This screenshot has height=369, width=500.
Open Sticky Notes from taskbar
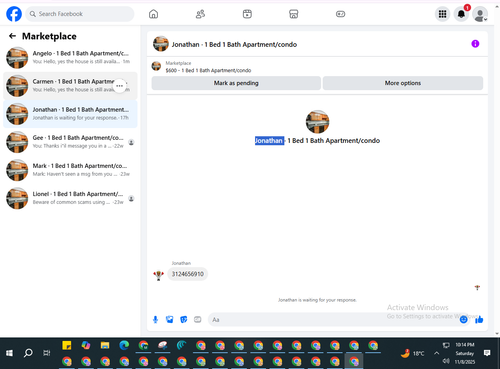67,345
